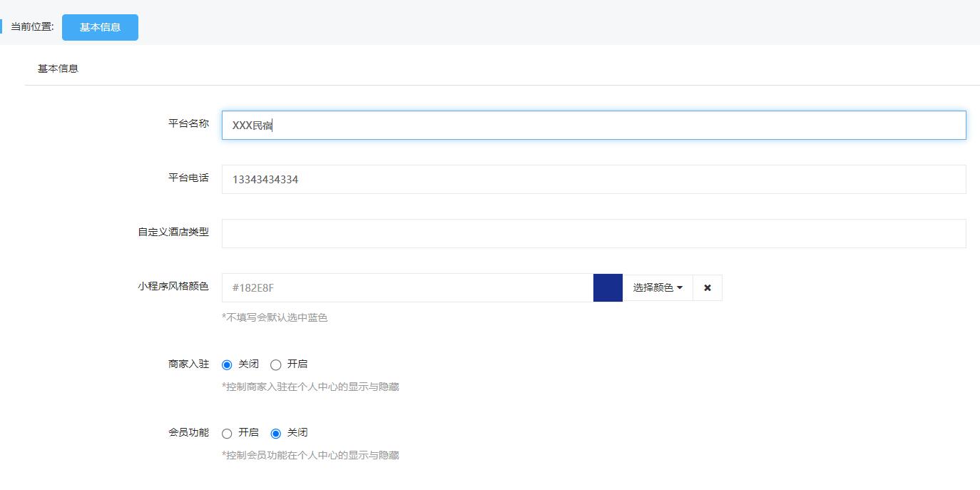Viewport: 980px width, 490px height.
Task: Click hint *控制会员功能在个人中心的显示与隐藏
Action: point(310,455)
